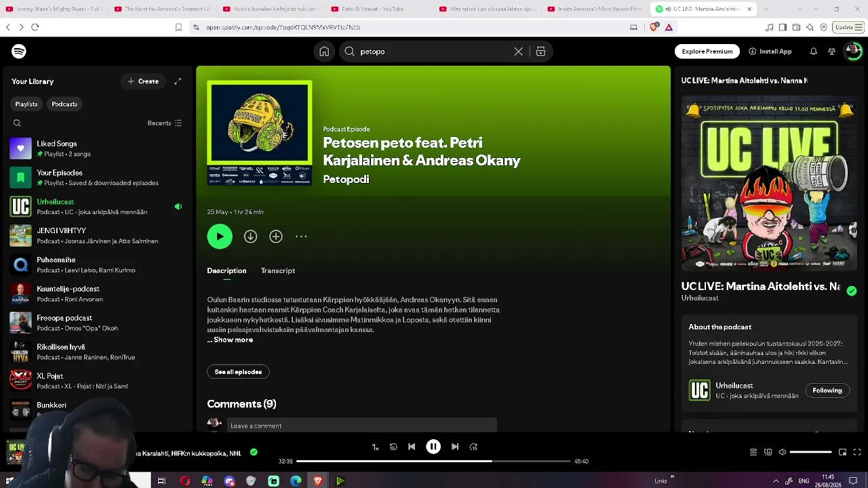Rewind 15 seconds
Screen dimensions: 868x488
pos(393,447)
